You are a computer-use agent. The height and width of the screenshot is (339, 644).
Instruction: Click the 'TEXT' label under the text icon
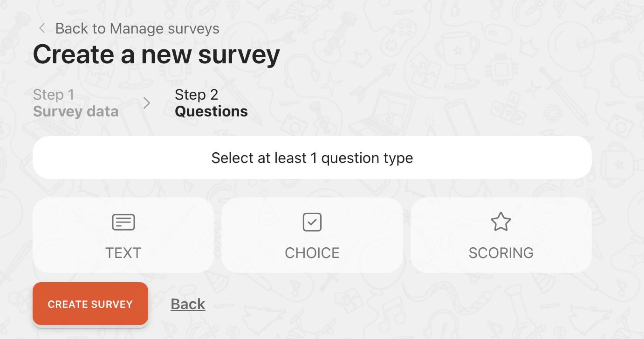tap(123, 253)
